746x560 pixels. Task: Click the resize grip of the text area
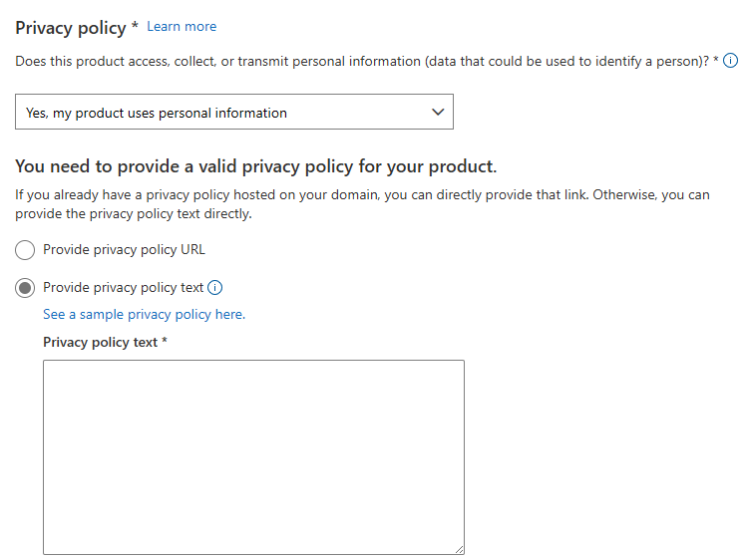(x=459, y=549)
